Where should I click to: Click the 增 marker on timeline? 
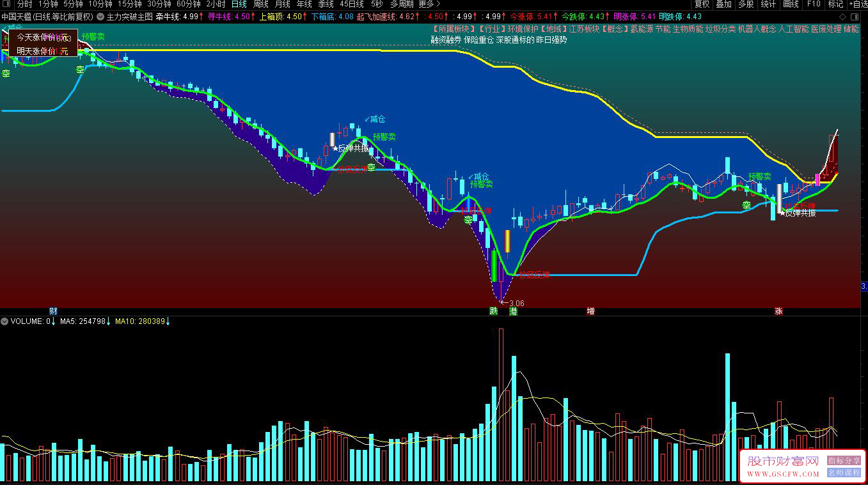(590, 311)
